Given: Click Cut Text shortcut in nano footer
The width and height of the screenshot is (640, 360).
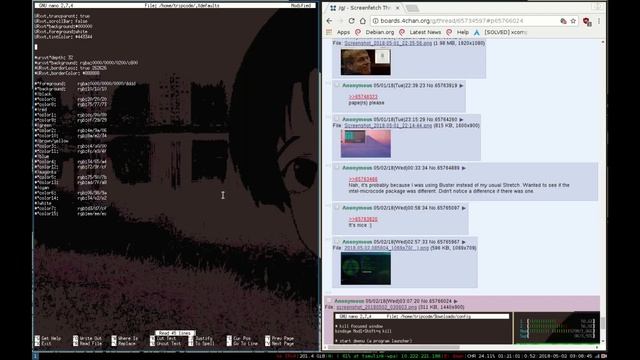Looking at the screenshot, I should click(163, 338).
